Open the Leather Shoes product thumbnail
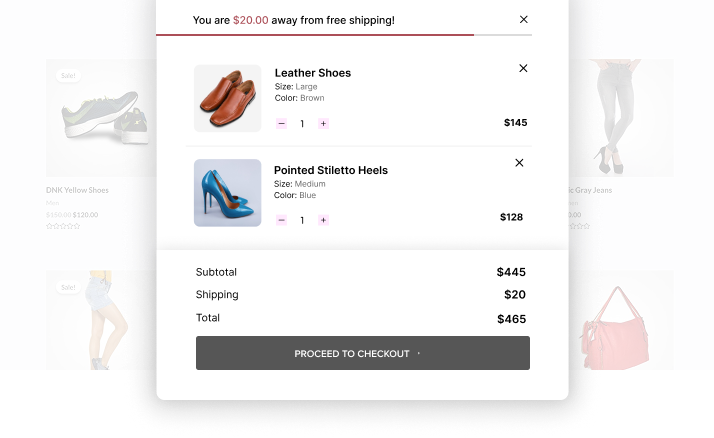This screenshot has width=714, height=438. coord(228,98)
